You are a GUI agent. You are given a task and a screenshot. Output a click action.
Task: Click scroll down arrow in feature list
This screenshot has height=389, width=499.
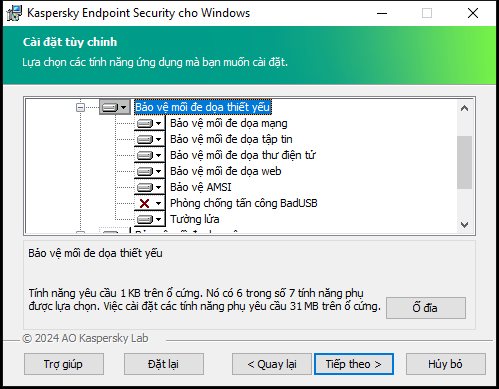(464, 225)
